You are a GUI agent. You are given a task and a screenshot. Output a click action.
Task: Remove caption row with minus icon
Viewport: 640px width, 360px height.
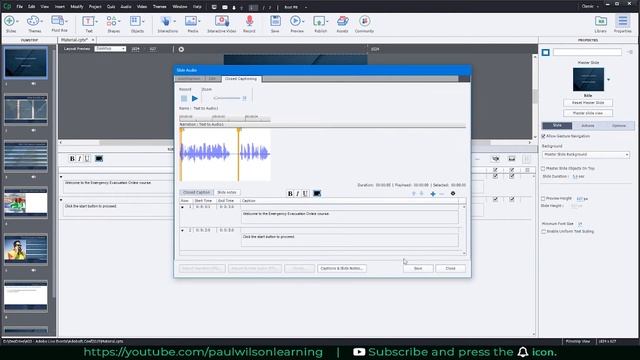coord(442,193)
